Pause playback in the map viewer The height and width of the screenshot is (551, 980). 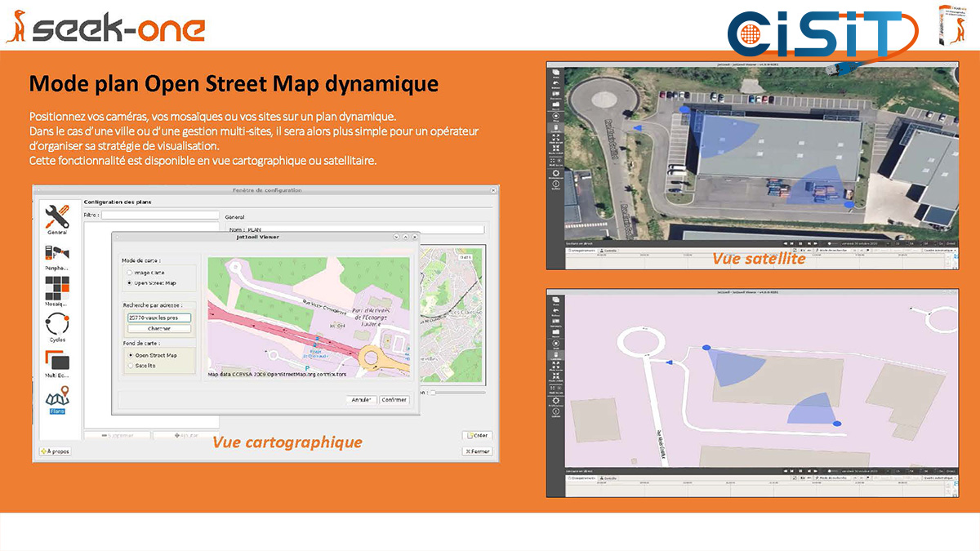point(800,471)
